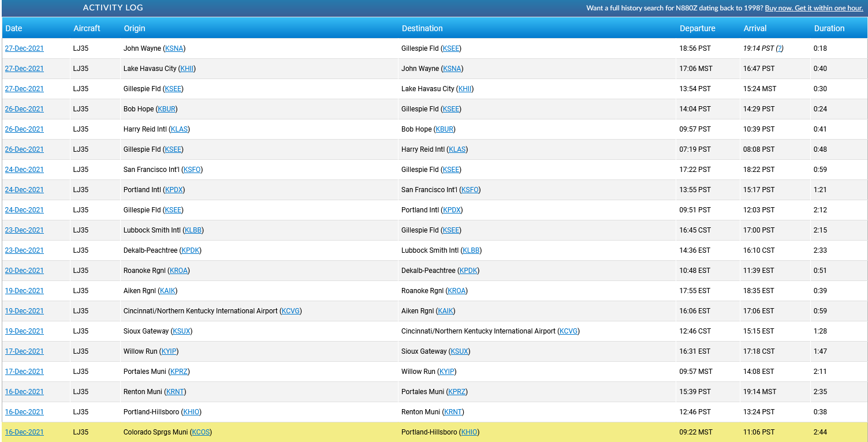
Task: Open KSNA link in the Origin column
Action: pyautogui.click(x=174, y=48)
